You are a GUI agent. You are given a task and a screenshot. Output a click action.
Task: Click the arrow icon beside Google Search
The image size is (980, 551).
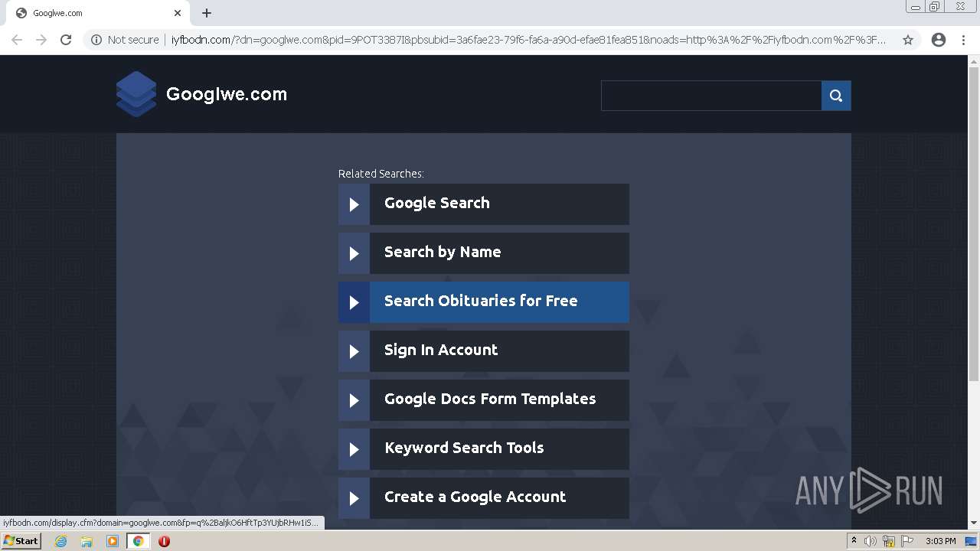[354, 204]
